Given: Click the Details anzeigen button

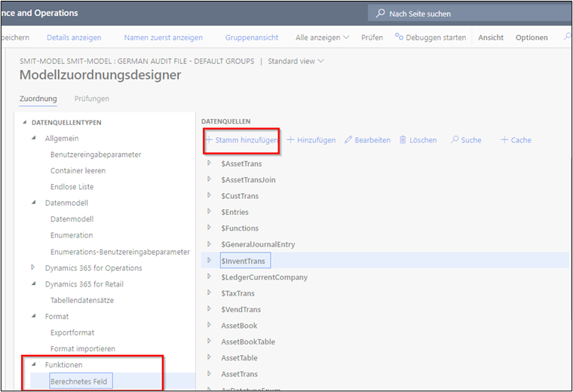Looking at the screenshot, I should (x=74, y=38).
